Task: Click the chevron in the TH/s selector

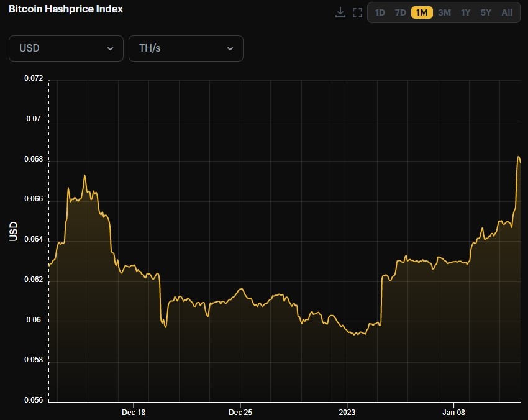Action: pyautogui.click(x=230, y=48)
